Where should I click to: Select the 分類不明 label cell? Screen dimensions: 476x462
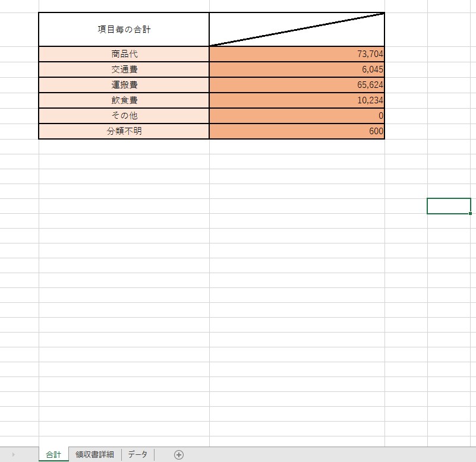pyautogui.click(x=124, y=131)
